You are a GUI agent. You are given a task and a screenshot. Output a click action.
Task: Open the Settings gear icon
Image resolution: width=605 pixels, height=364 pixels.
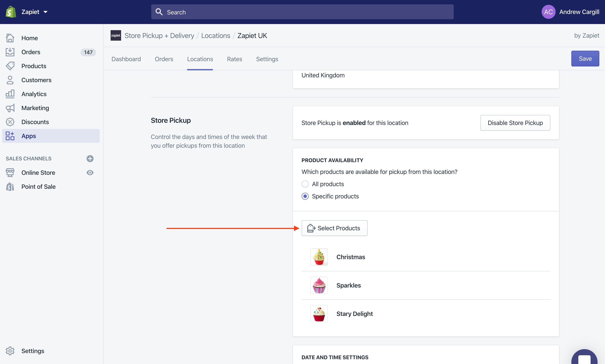point(10,351)
